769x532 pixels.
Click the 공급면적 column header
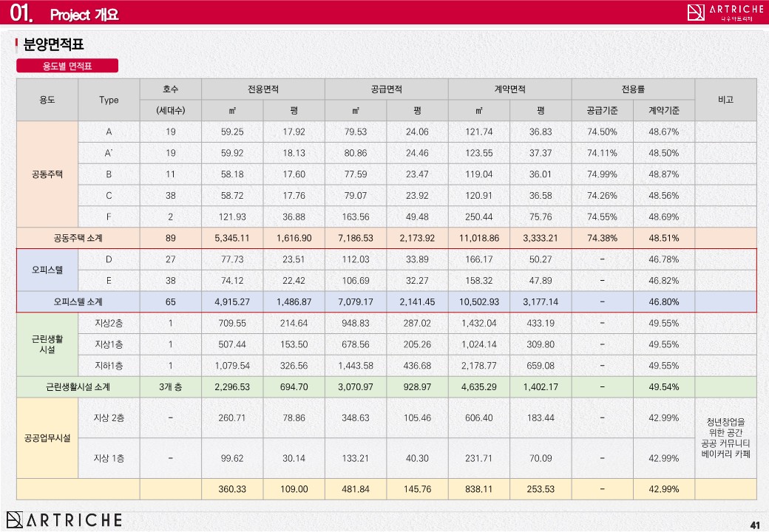click(386, 89)
